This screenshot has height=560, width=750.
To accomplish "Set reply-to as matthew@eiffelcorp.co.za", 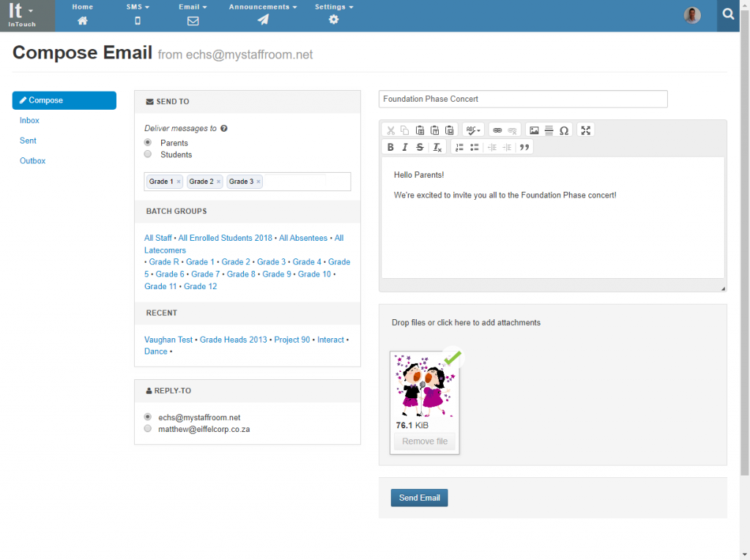I will [148, 429].
